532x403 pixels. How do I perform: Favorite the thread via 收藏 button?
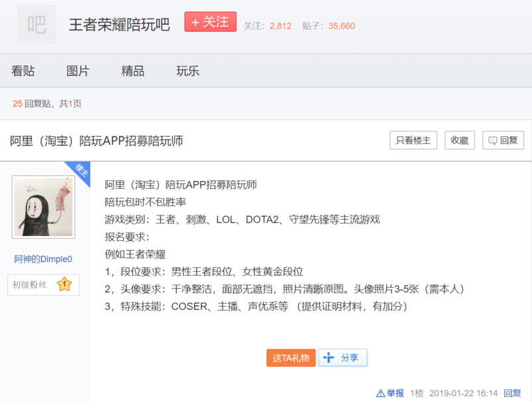[460, 140]
